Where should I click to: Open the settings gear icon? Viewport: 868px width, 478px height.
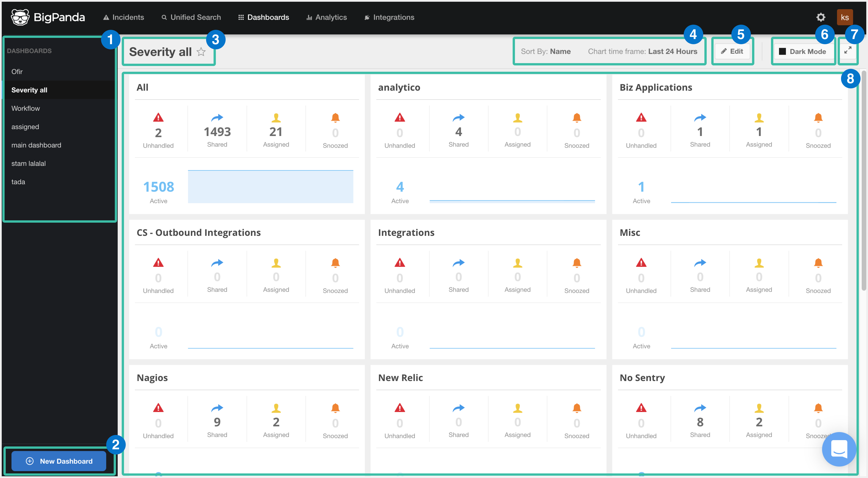point(821,17)
